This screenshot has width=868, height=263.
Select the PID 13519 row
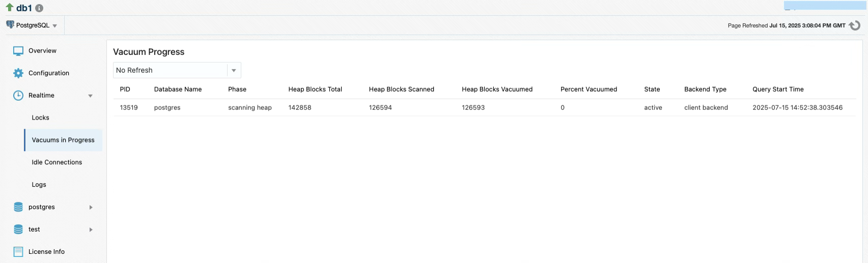click(129, 108)
